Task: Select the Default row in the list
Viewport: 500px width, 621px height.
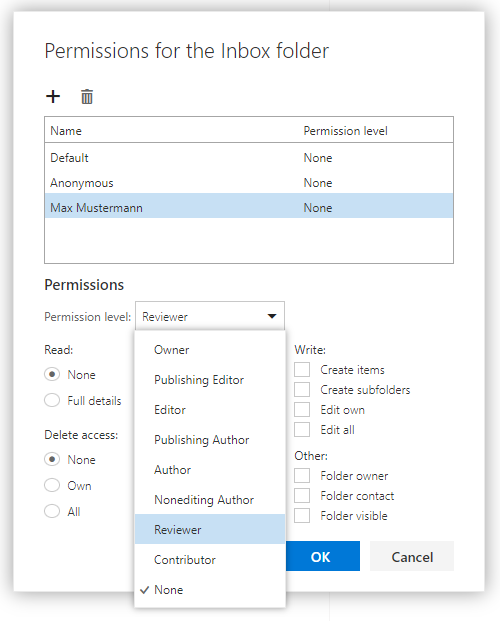Action: pos(249,158)
